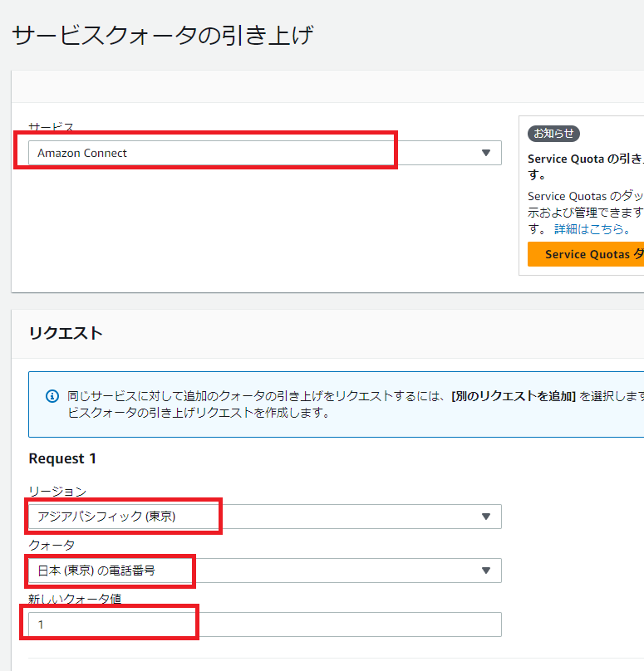Click the お知らせ badge
This screenshot has height=671, width=644.
[x=553, y=134]
